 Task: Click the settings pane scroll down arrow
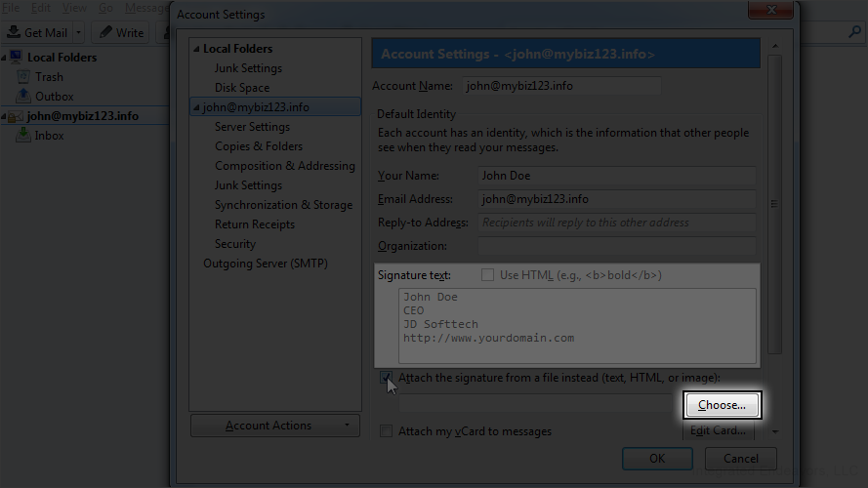click(x=775, y=431)
